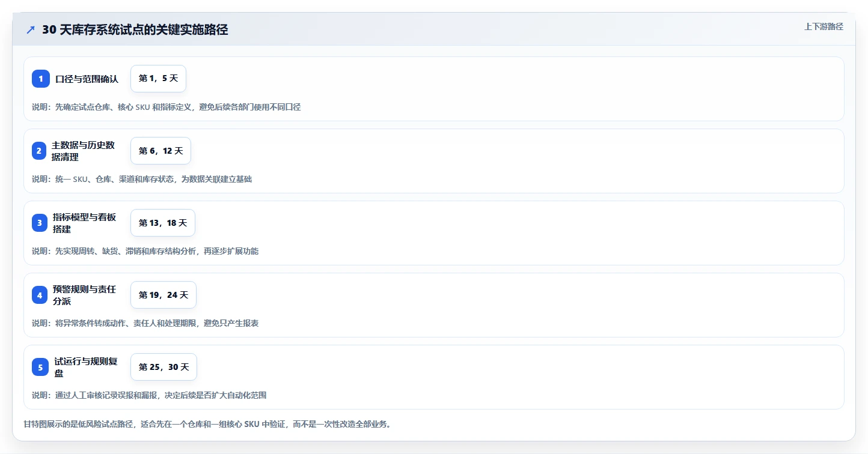Select the step name 指标模型与看板搭建

[x=84, y=223]
